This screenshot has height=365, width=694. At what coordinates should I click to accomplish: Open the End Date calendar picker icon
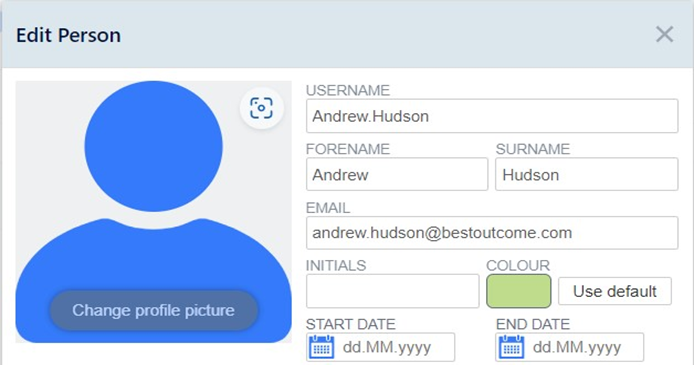click(512, 347)
